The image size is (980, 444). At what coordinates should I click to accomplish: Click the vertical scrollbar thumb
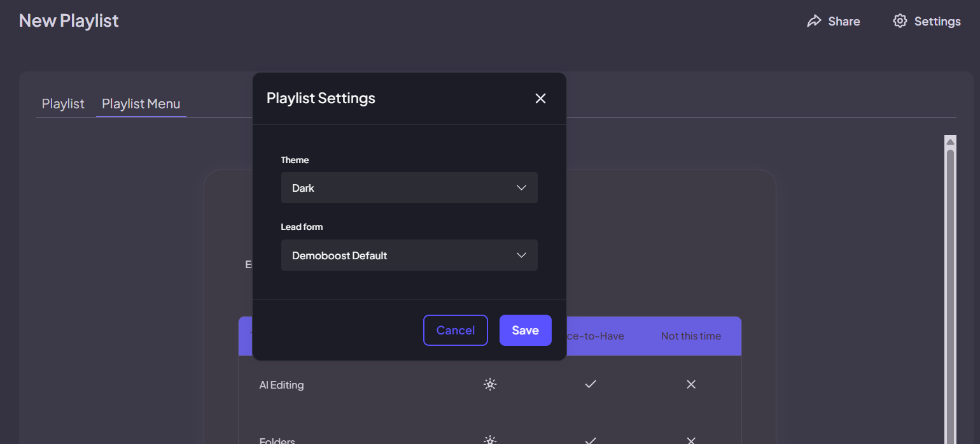coord(950,296)
